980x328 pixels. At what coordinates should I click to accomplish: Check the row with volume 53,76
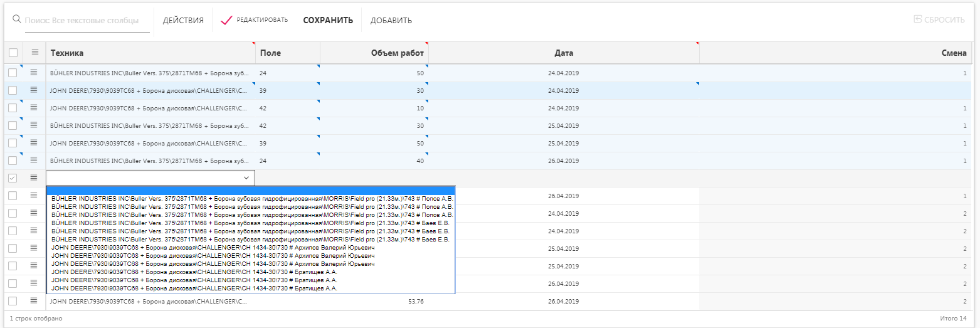(13, 301)
